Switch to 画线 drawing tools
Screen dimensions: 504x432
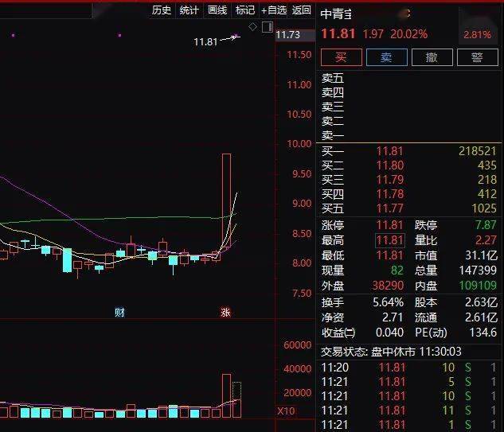[217, 10]
